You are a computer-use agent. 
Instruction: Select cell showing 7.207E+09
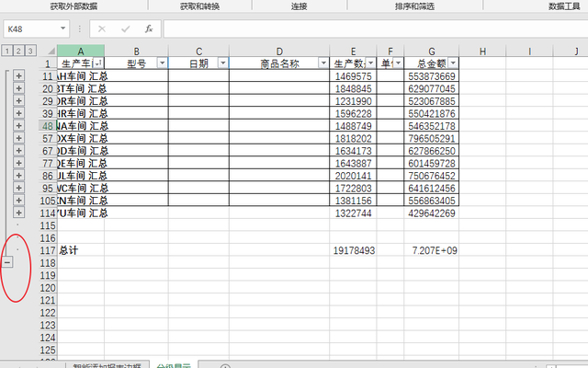432,250
